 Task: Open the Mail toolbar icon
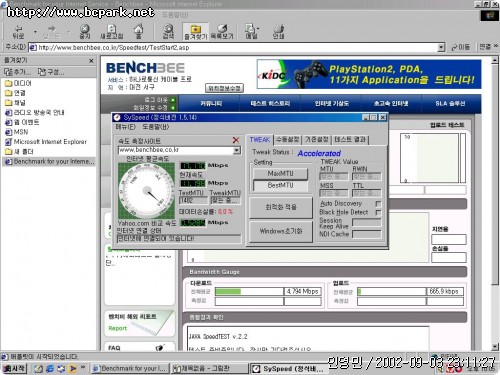point(251,31)
